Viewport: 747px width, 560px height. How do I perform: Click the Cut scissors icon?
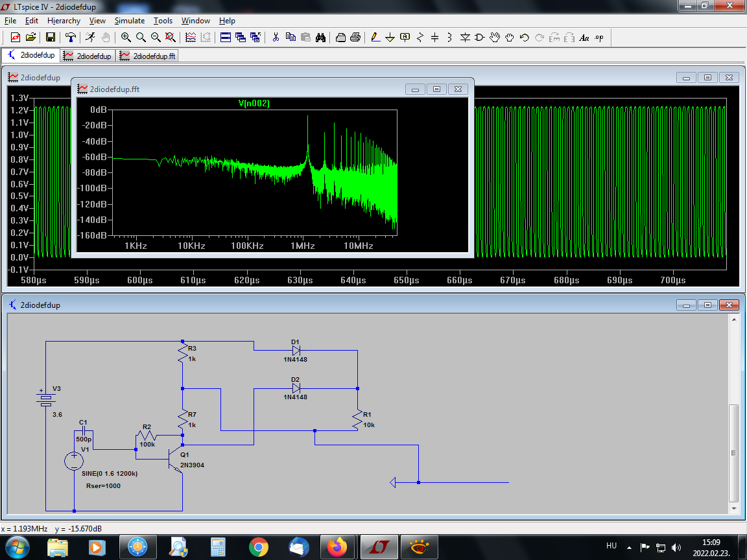276,38
